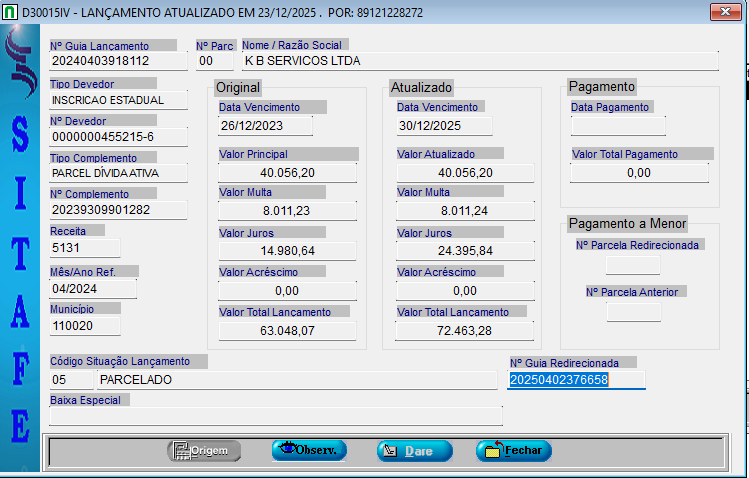Click the Original Data Vencimento field
Image resolution: width=749 pixels, height=478 pixels.
point(265,126)
